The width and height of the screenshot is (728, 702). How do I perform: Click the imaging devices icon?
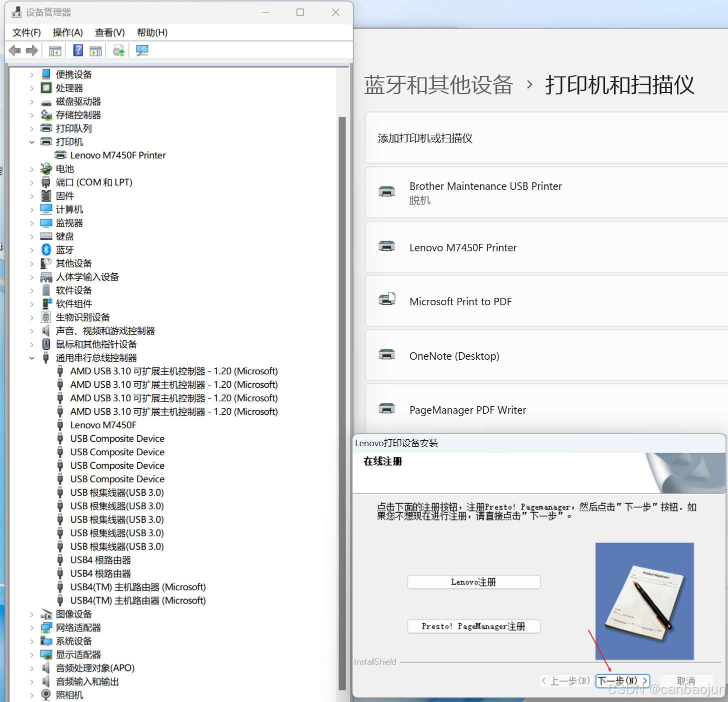46,614
